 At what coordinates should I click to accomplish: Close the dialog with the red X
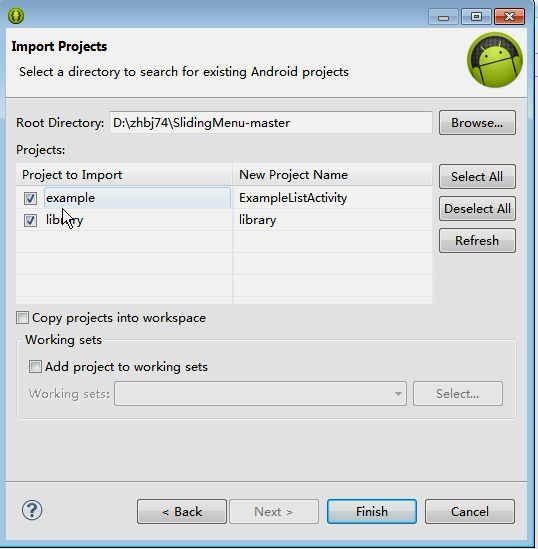point(509,17)
